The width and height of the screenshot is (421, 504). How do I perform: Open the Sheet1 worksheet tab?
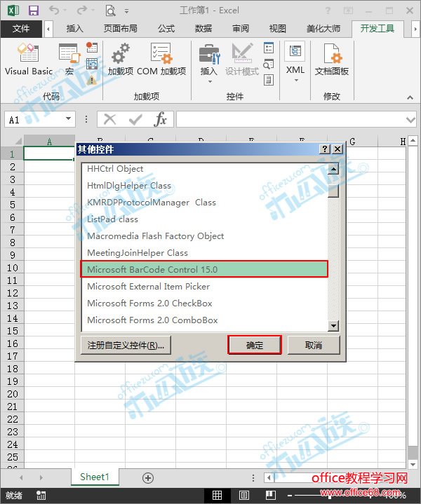[x=95, y=477]
